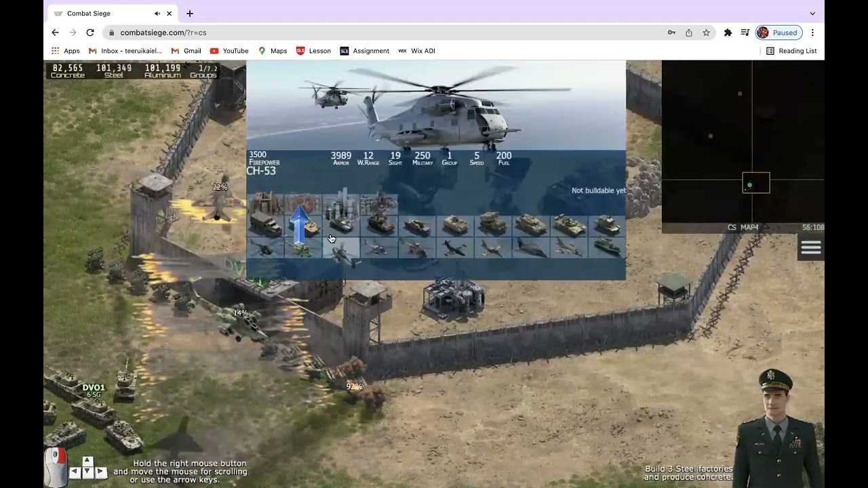Select the fifth helicopter in the aircraft row

[417, 249]
